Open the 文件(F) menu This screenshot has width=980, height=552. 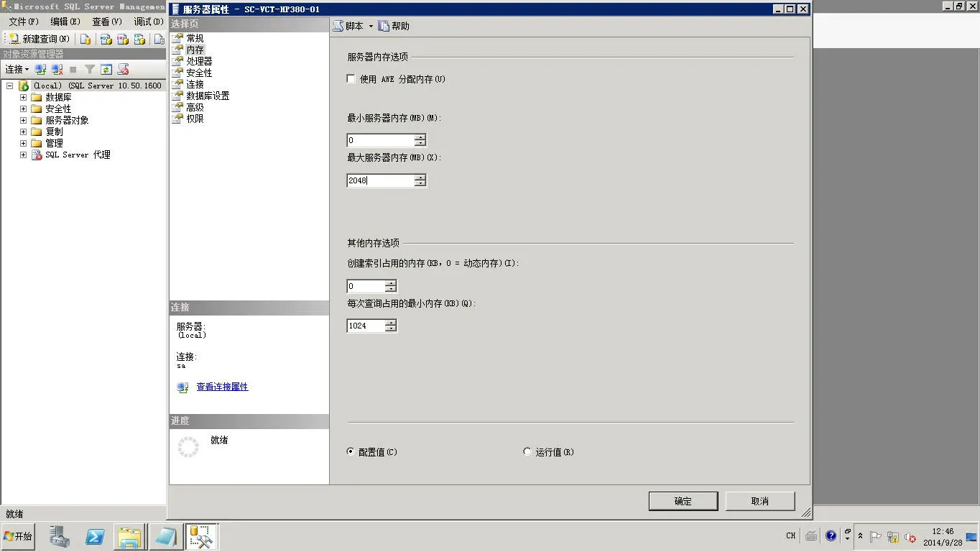(24, 22)
